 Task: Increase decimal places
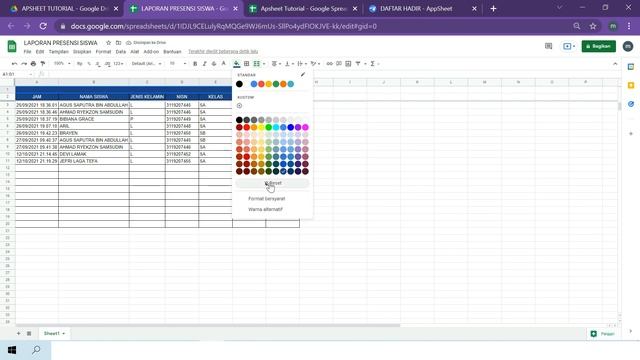(107, 64)
